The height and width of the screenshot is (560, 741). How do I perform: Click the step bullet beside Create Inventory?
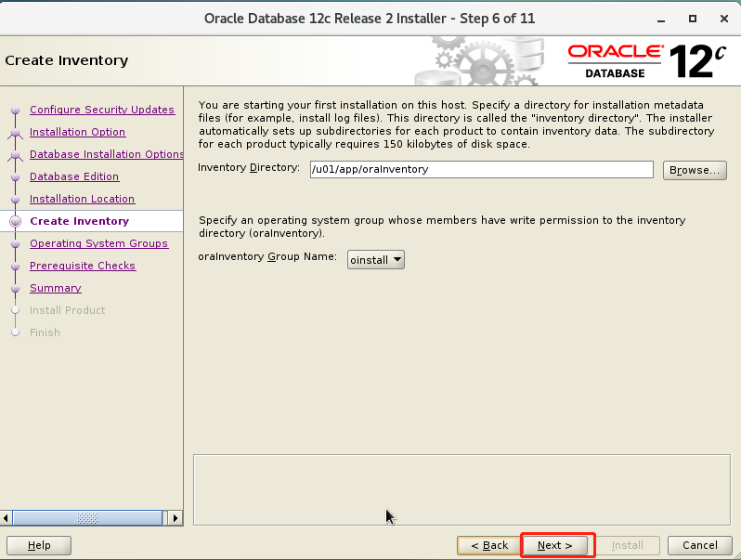click(x=15, y=221)
